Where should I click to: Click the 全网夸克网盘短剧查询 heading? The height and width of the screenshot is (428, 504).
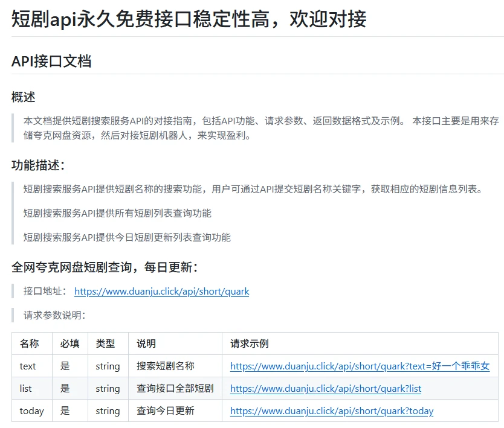[x=105, y=267]
